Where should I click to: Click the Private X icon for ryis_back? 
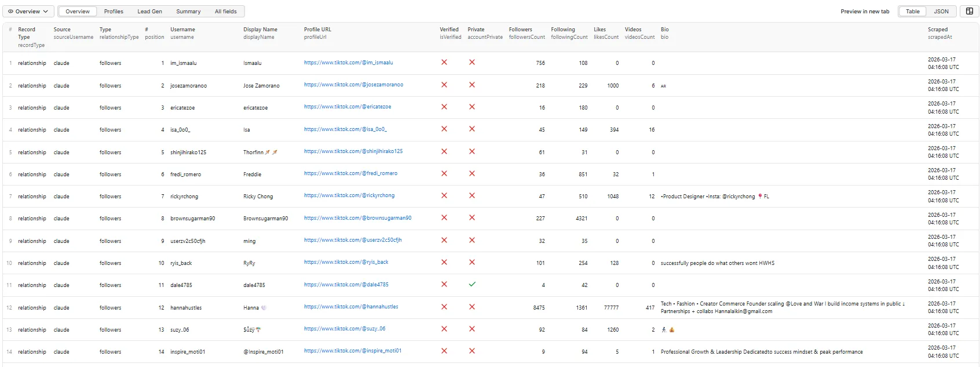(472, 262)
